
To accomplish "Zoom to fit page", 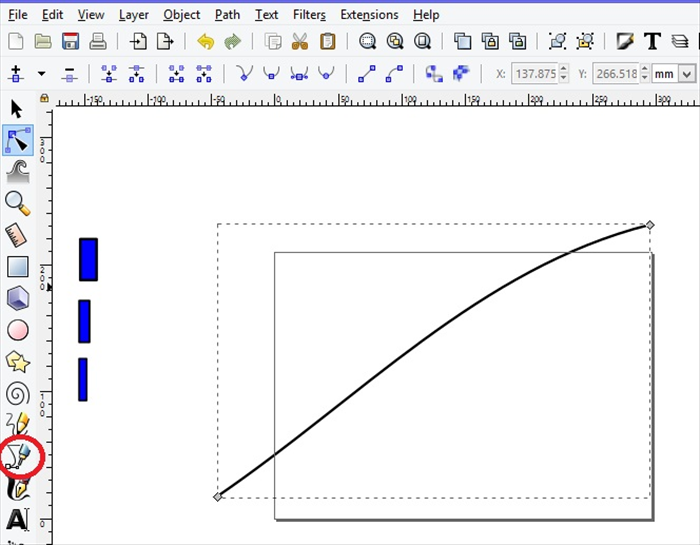I will (422, 42).
